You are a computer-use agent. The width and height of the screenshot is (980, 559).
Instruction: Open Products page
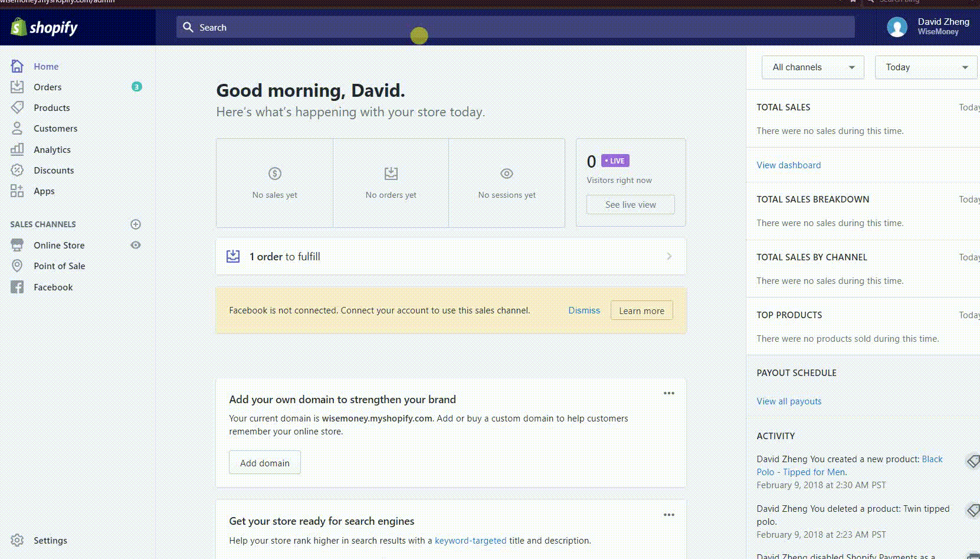[x=52, y=107]
